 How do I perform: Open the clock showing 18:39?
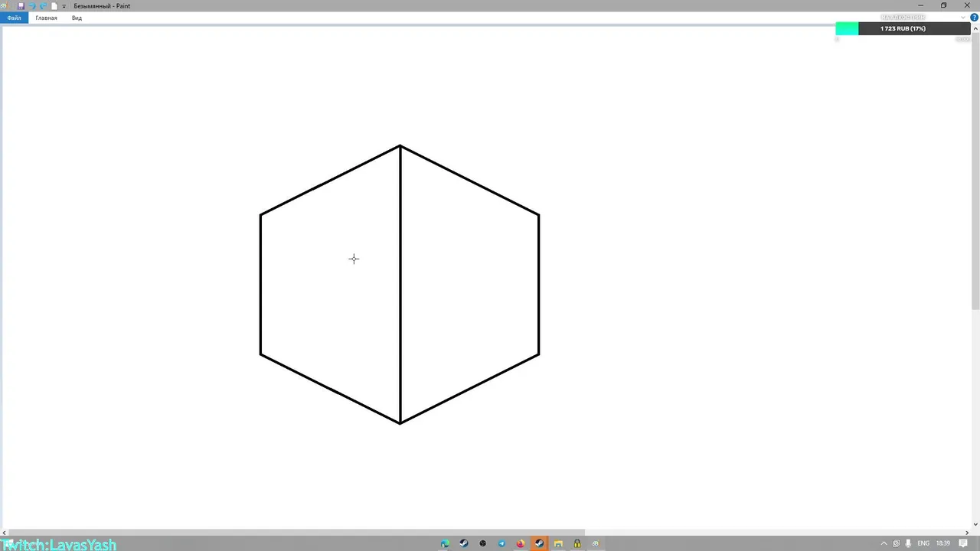point(943,543)
